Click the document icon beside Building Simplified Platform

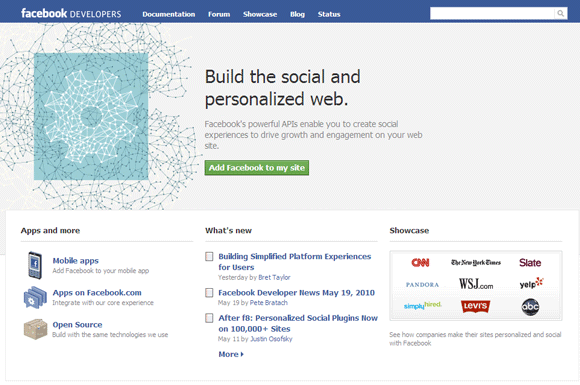(x=209, y=256)
